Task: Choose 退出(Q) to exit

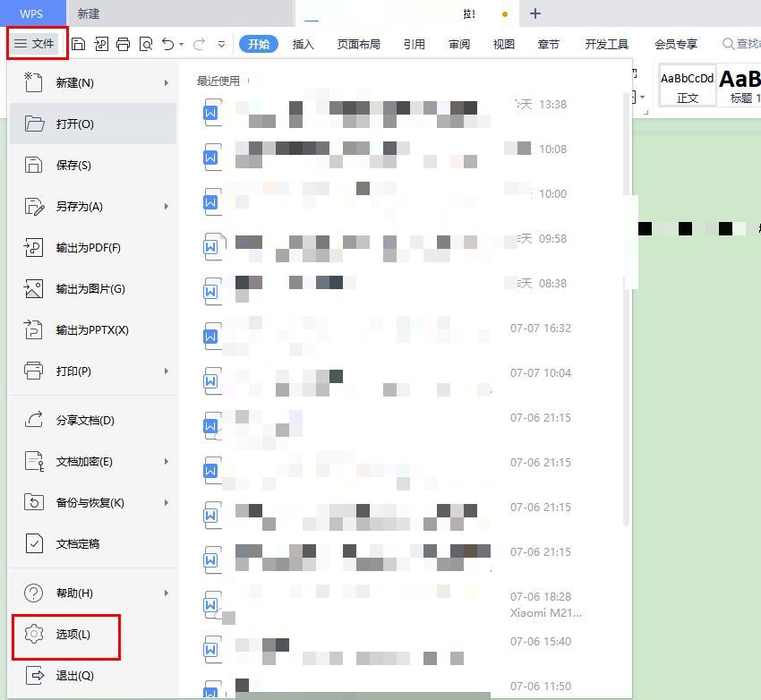Action: (x=93, y=675)
